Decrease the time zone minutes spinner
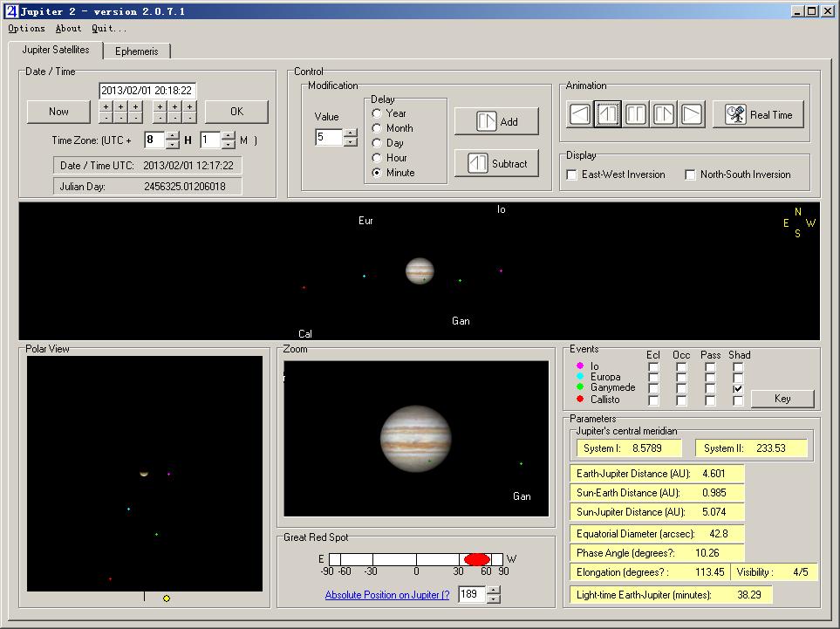The image size is (840, 629). tap(229, 145)
